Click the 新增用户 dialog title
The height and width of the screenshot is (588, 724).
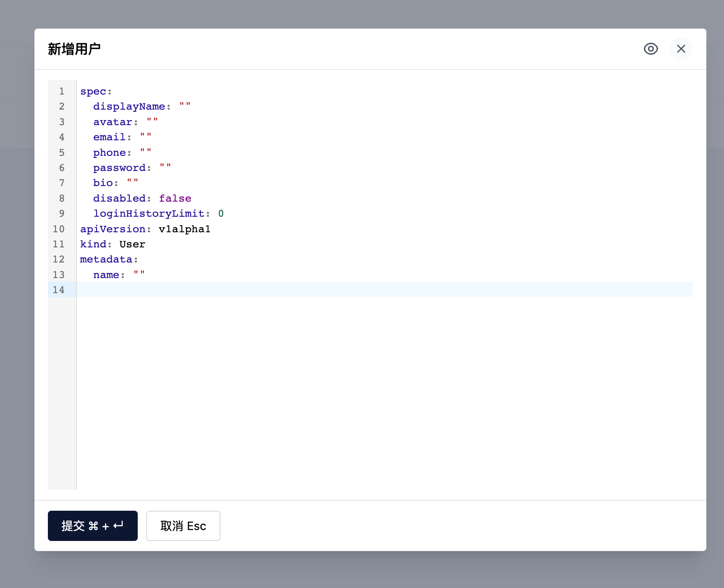click(74, 49)
